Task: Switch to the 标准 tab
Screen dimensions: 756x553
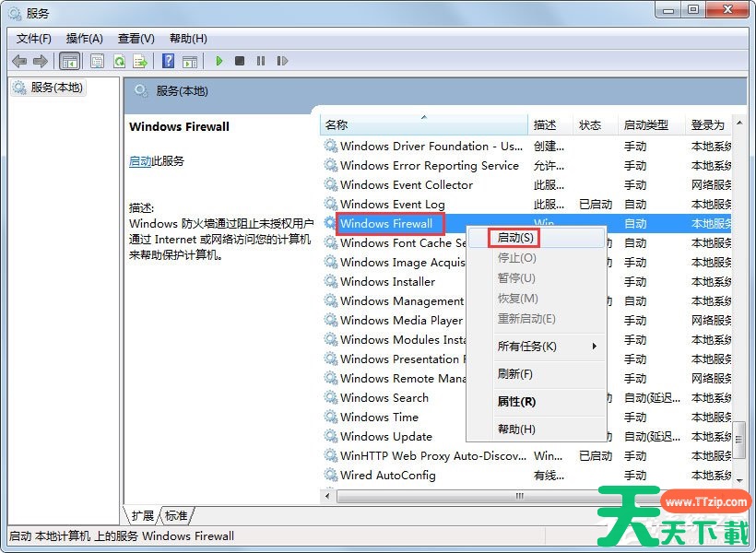Action: point(176,516)
